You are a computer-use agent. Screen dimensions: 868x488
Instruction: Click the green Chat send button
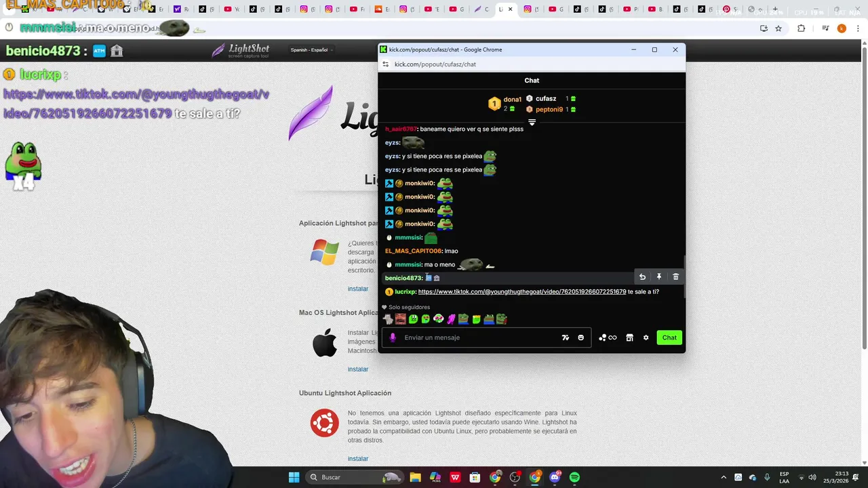(669, 338)
